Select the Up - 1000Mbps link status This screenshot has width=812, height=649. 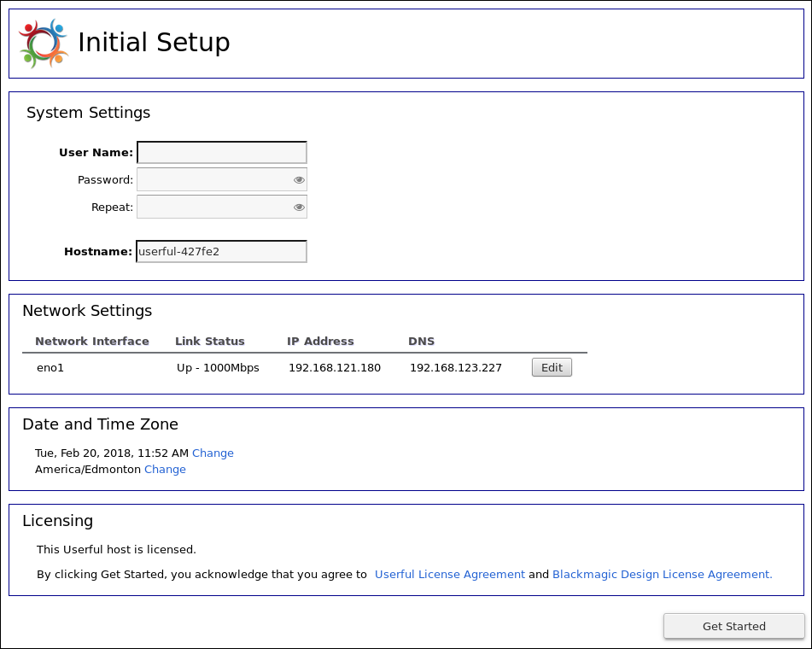218,368
